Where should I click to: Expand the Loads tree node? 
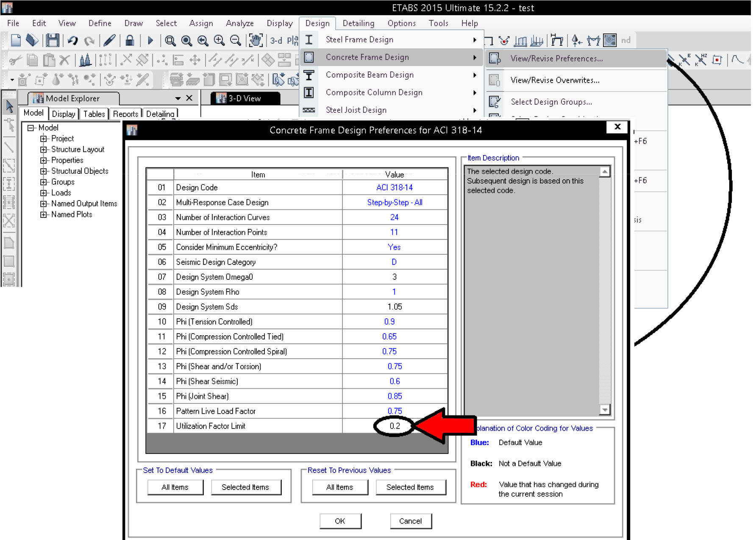click(43, 193)
